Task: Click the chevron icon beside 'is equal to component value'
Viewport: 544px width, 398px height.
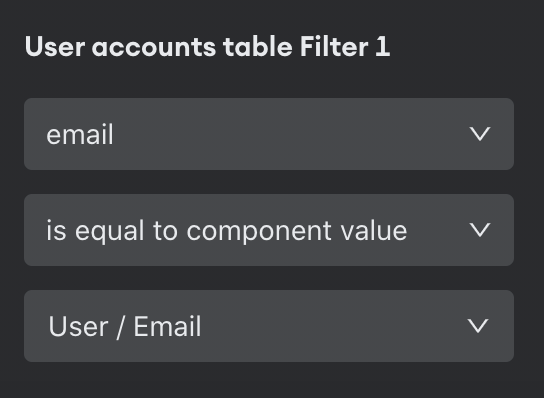Action: pyautogui.click(x=480, y=230)
